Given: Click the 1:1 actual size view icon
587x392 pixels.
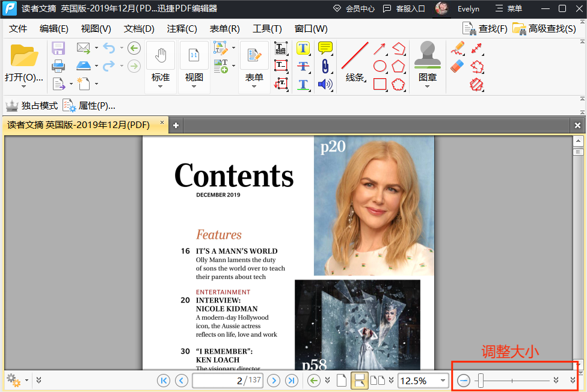Looking at the screenshot, I should [x=194, y=55].
